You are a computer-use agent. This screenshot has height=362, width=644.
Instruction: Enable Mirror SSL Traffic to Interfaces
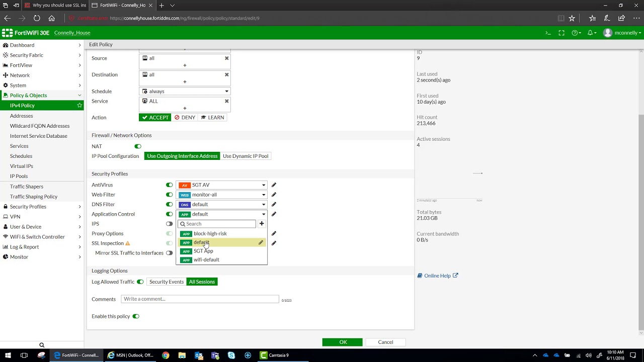170,253
